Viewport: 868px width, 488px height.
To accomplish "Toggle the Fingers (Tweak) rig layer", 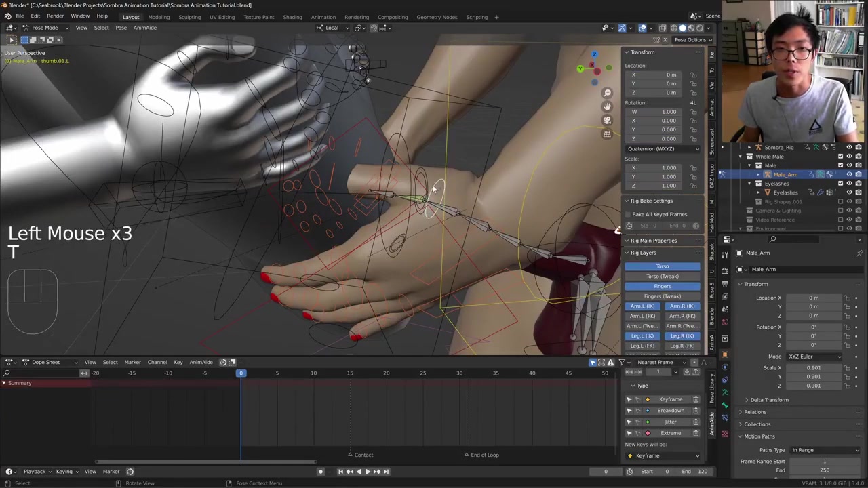I will (x=662, y=296).
